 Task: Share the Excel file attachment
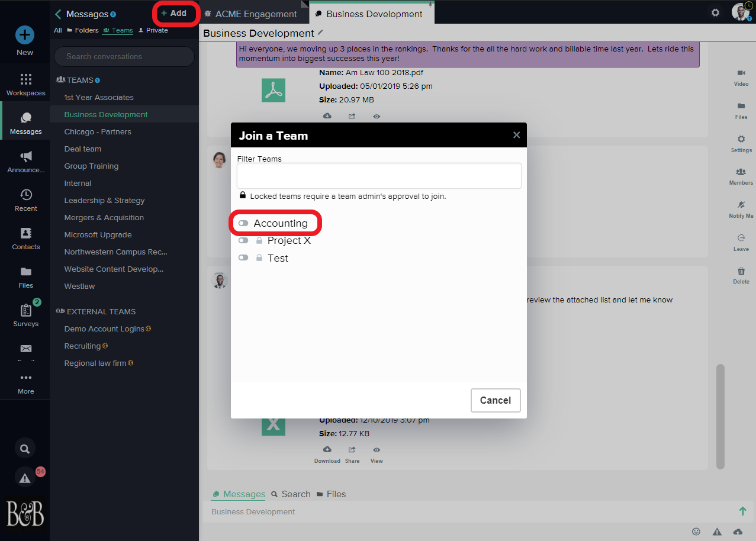tap(352, 455)
